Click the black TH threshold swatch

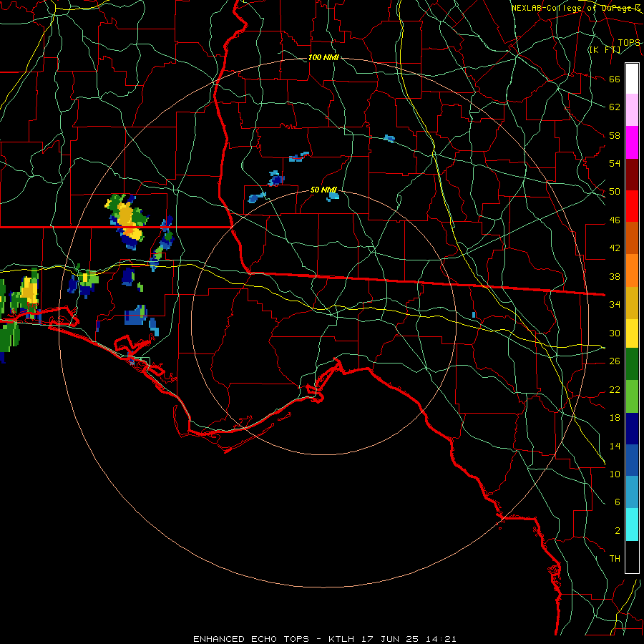coord(632,557)
